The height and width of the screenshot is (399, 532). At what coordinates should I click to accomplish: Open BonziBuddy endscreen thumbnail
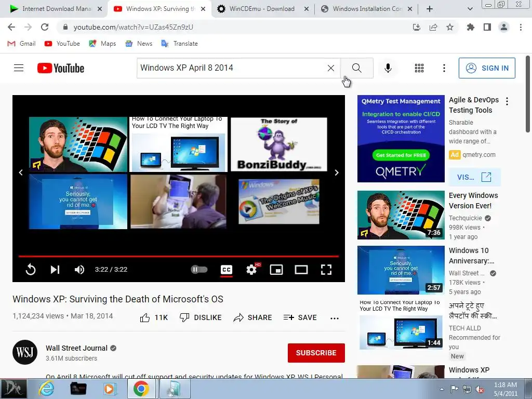point(279,144)
